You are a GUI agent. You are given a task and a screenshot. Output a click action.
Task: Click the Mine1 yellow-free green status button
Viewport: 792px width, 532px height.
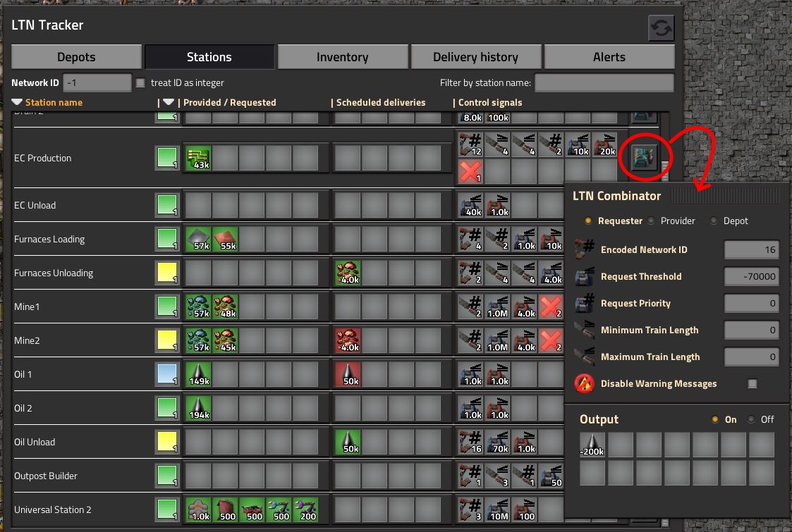click(x=166, y=307)
